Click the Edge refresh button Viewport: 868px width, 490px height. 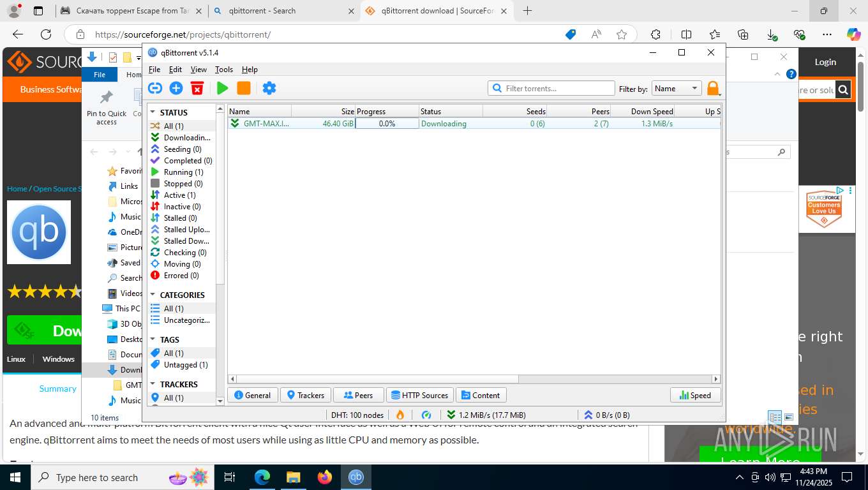(x=46, y=34)
